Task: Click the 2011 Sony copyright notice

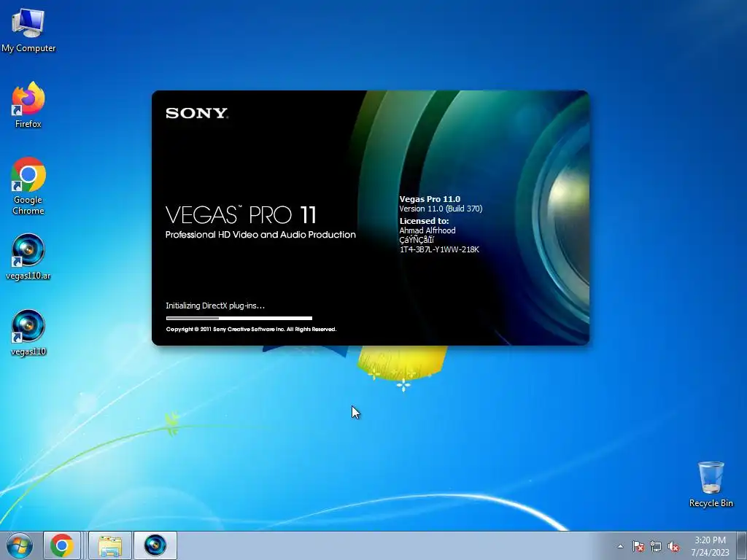Action: [251, 329]
